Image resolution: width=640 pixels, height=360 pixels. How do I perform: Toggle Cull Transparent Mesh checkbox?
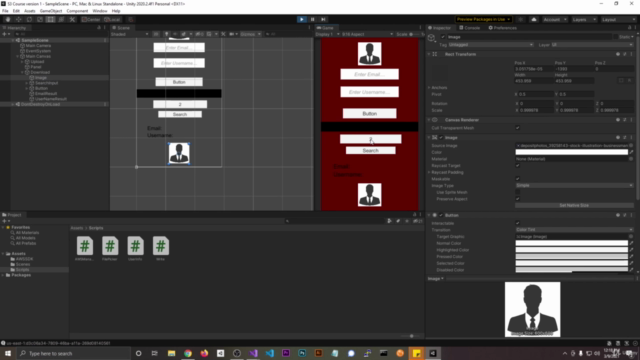click(x=518, y=128)
